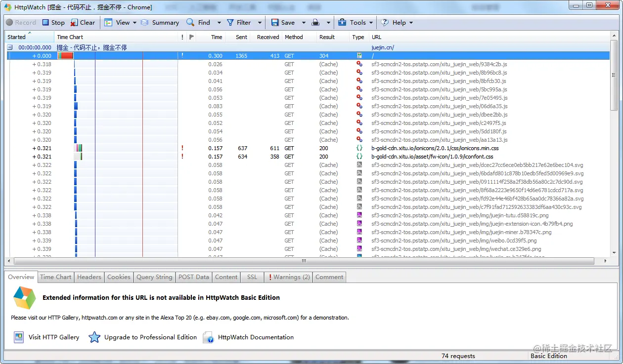
Task: Click the Record button
Action: 21,22
